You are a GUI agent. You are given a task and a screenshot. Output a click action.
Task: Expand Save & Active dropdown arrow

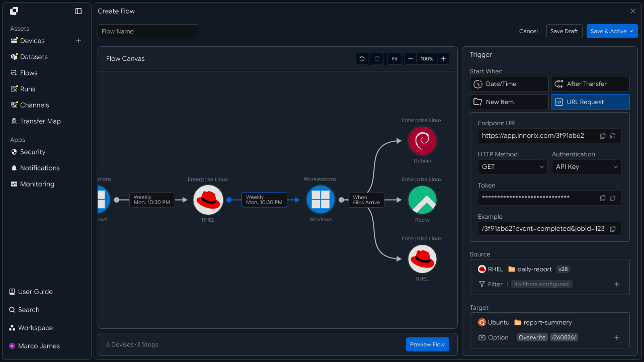tap(631, 31)
